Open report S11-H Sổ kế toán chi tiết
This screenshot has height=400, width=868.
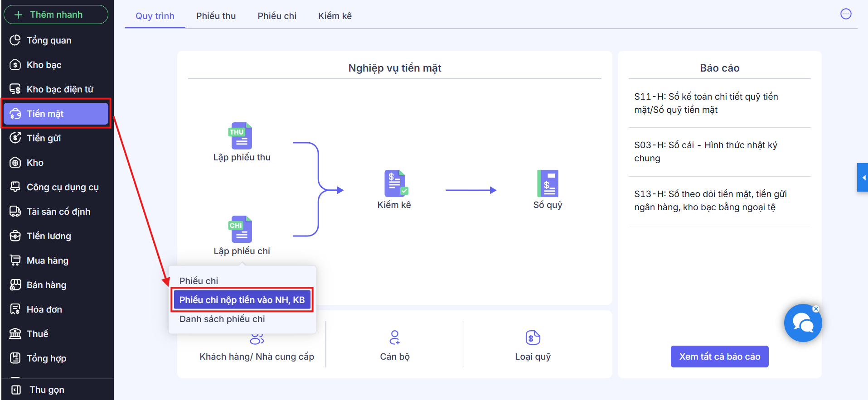click(706, 103)
